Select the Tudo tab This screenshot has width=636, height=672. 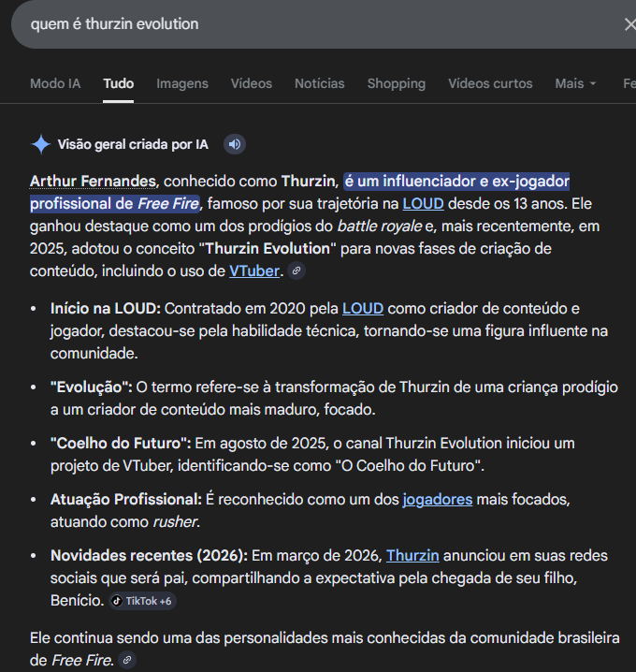(x=118, y=83)
